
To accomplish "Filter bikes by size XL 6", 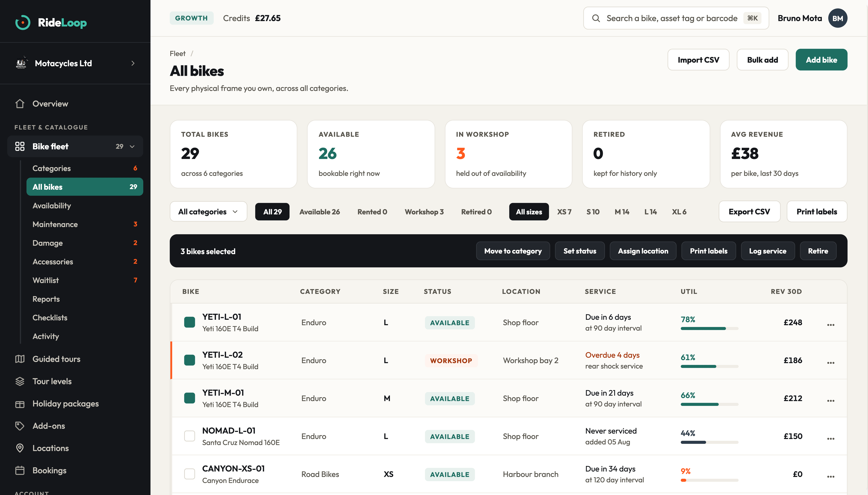I will pos(679,211).
